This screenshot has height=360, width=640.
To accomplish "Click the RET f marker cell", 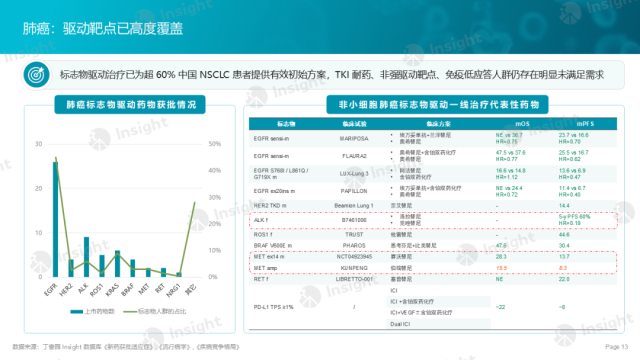I will pyautogui.click(x=261, y=279).
